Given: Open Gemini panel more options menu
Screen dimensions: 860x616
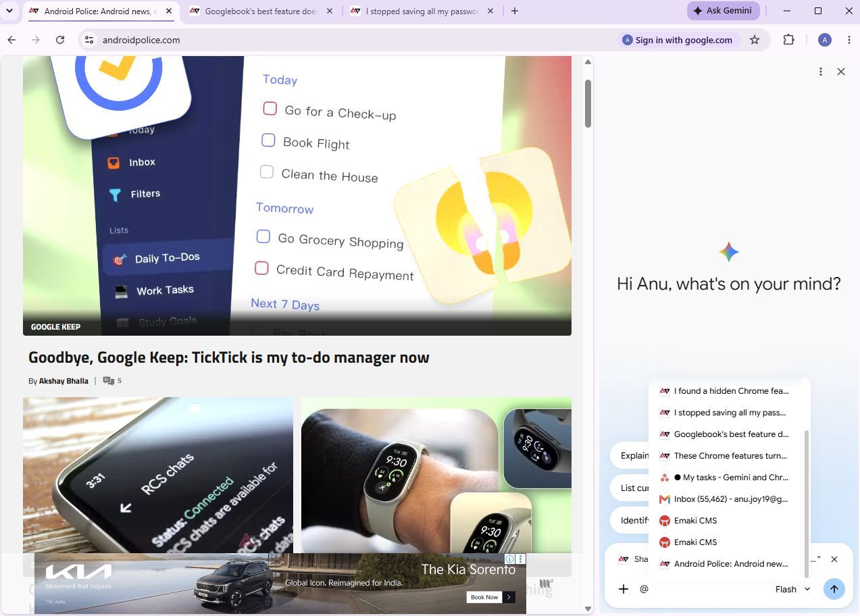Looking at the screenshot, I should 821,72.
